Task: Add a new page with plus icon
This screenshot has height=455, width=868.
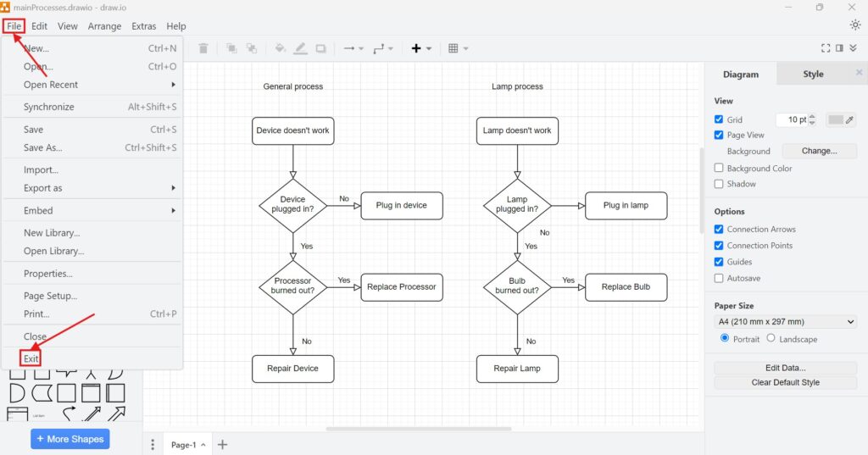Action: pos(223,445)
